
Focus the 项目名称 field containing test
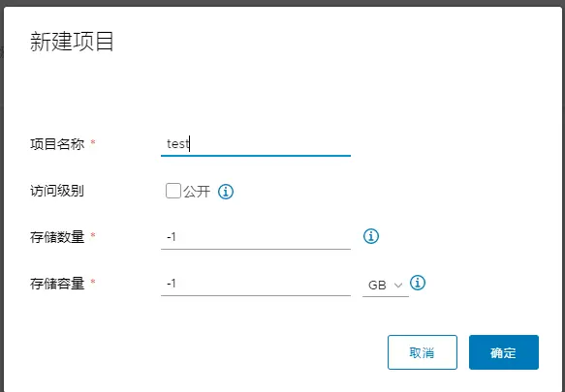(x=256, y=144)
